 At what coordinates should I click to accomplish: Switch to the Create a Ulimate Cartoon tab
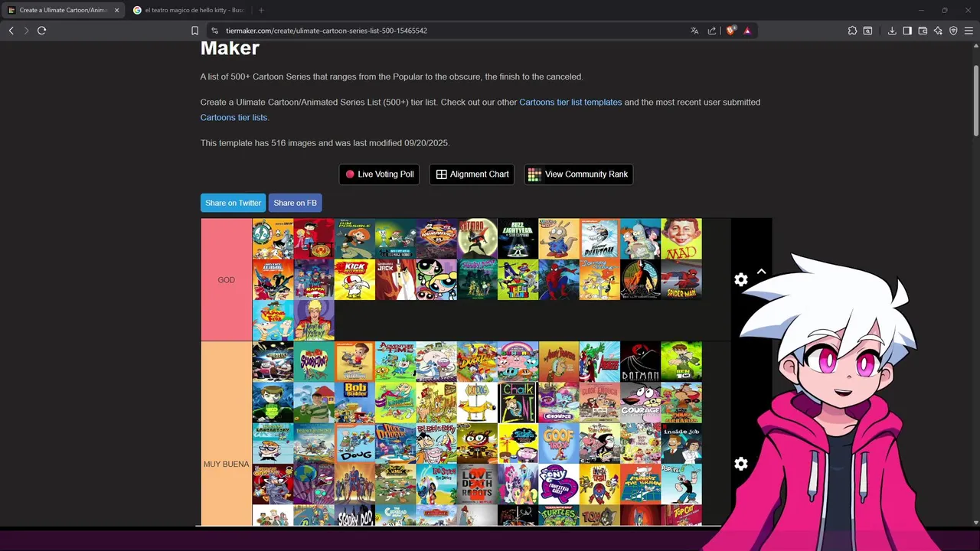coord(64,10)
